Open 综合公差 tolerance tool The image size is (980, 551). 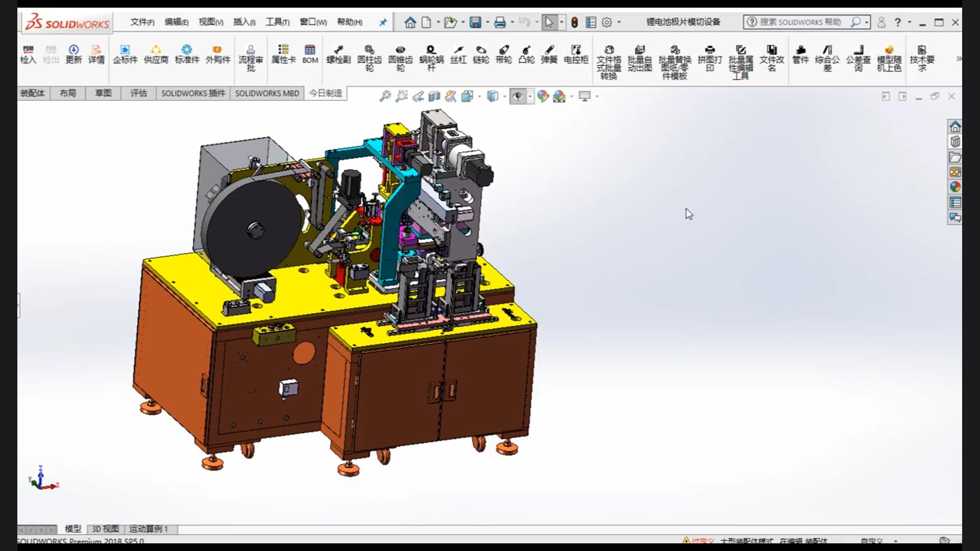point(827,58)
